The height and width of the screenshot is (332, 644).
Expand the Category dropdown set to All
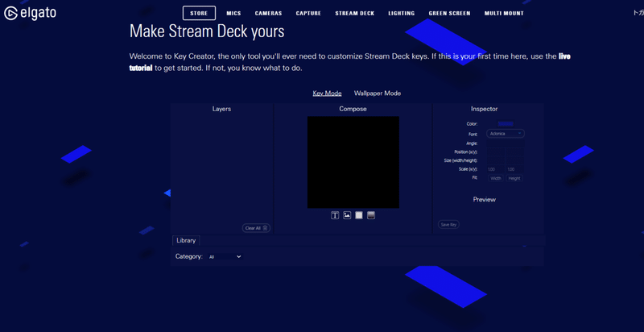(225, 256)
